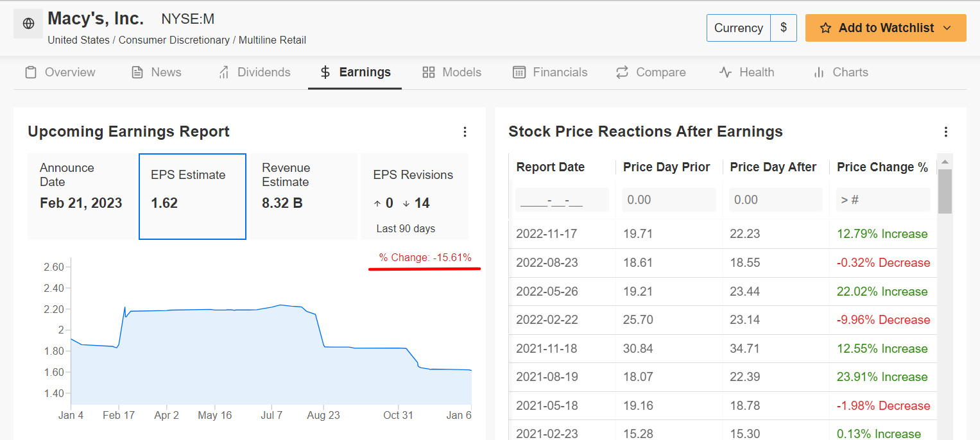Viewport: 980px width, 440px height.
Task: Click the -1.98% Decrease cell
Action: point(883,406)
